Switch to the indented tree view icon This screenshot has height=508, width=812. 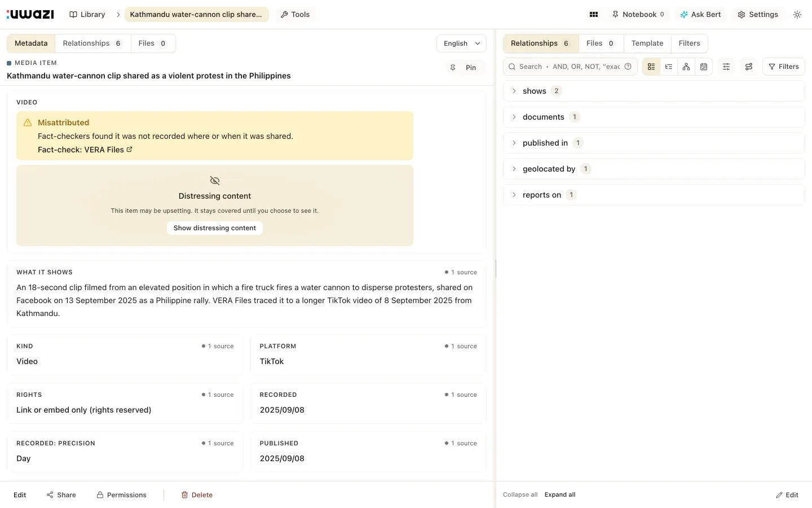(x=669, y=67)
